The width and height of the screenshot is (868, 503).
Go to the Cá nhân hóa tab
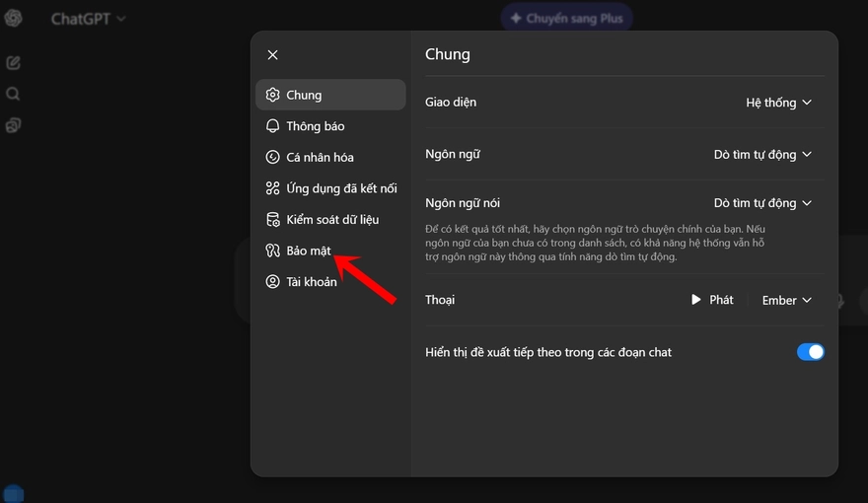pyautogui.click(x=320, y=157)
